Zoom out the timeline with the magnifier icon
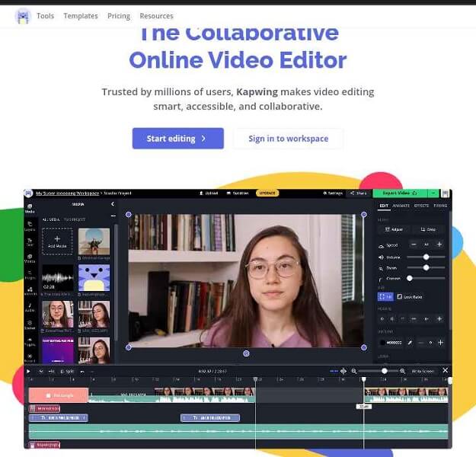476x457 pixels. tap(353, 371)
